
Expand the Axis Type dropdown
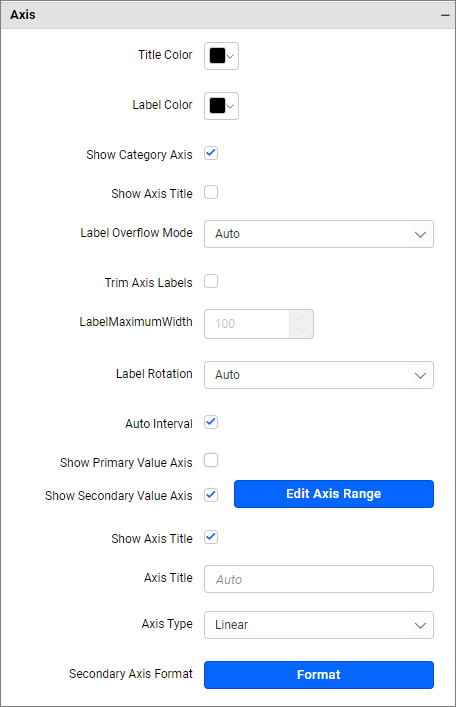[318, 625]
